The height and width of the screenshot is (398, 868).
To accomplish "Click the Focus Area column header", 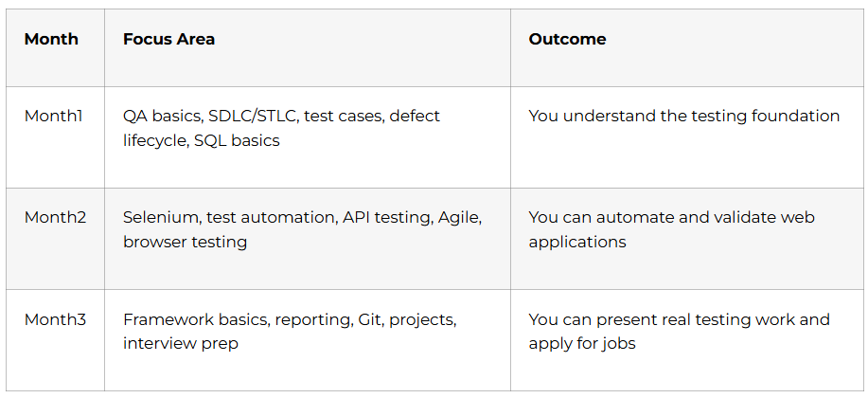I will pyautogui.click(x=168, y=39).
